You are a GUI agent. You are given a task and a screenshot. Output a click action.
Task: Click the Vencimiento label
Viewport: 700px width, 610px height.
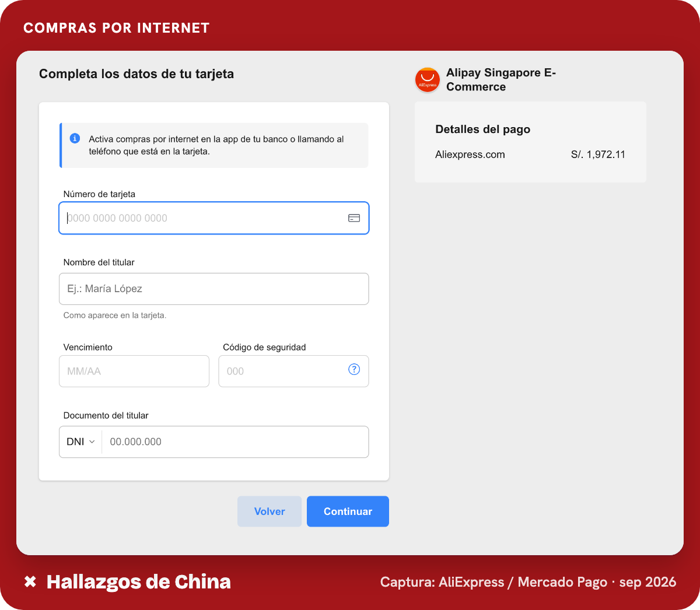(x=87, y=347)
